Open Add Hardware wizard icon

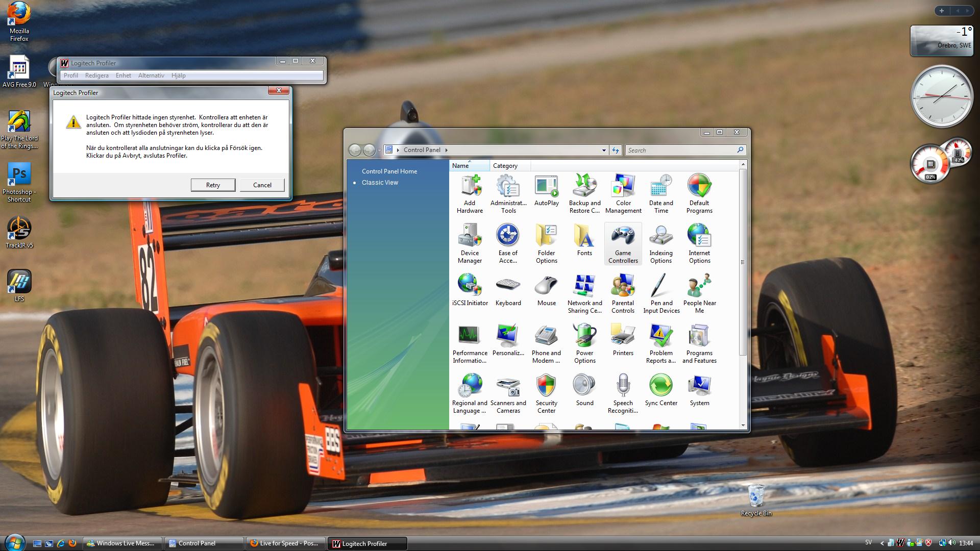470,194
